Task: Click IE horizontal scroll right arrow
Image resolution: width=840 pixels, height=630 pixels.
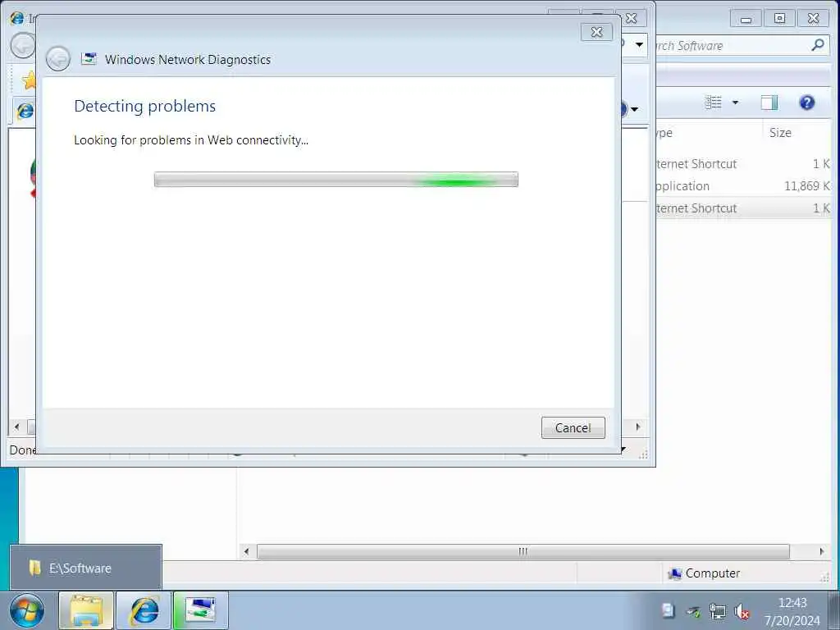Action: tap(637, 427)
